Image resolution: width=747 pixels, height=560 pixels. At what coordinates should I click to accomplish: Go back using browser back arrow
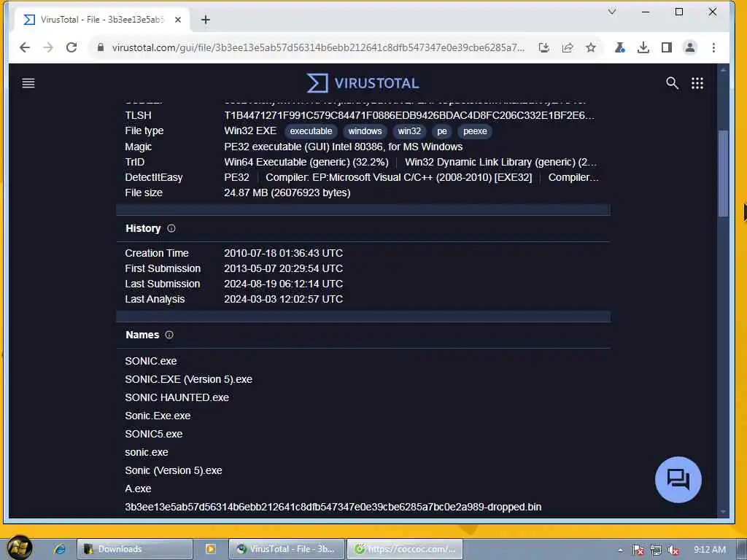tap(25, 47)
